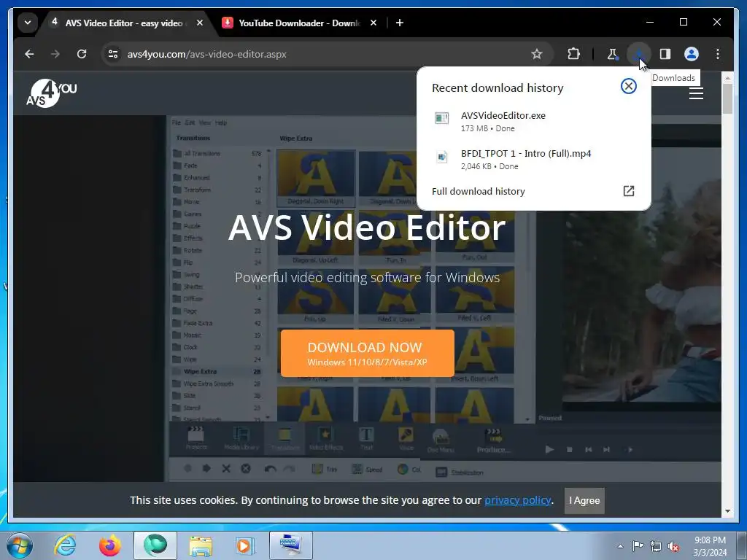Expand the tab search dropdown
Viewport: 747px width, 560px height.
pos(28,23)
